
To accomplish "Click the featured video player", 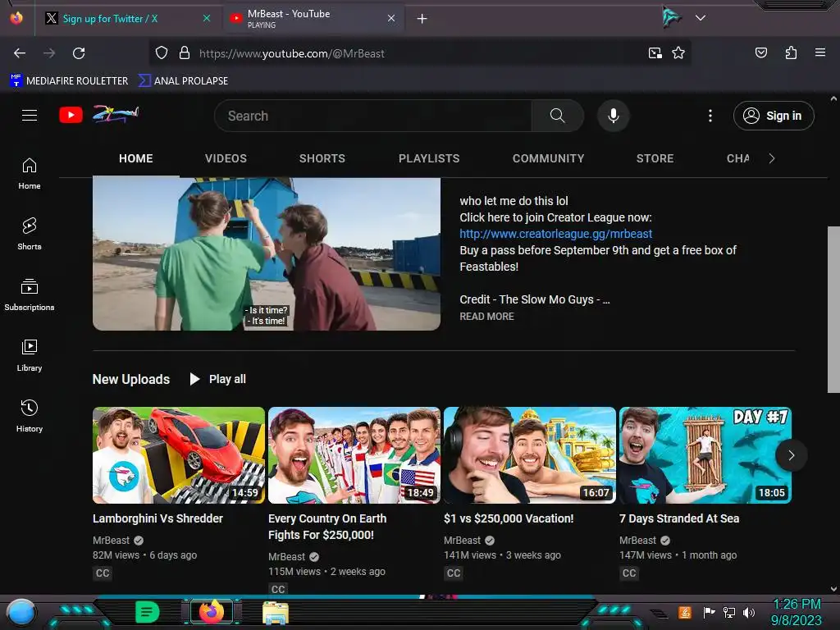I will tap(267, 254).
